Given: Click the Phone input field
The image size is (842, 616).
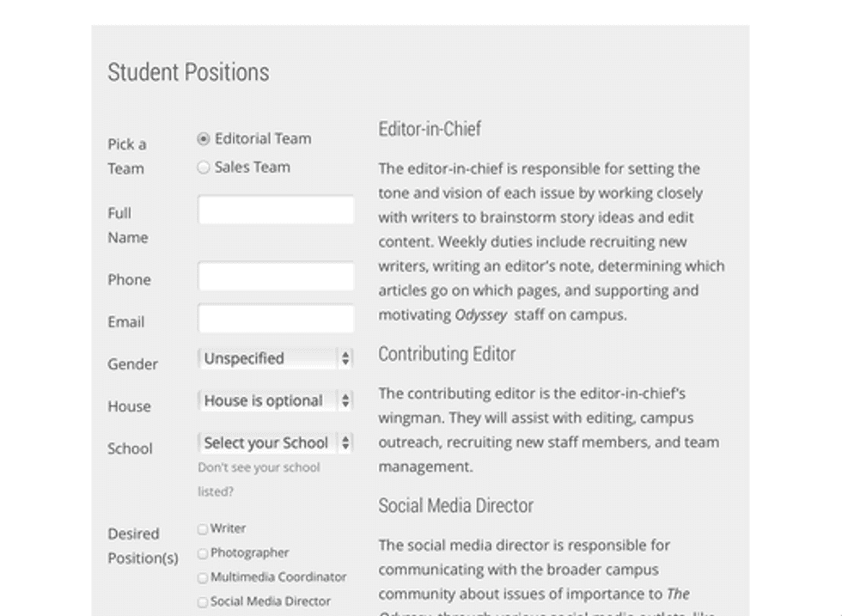Looking at the screenshot, I should click(x=276, y=278).
